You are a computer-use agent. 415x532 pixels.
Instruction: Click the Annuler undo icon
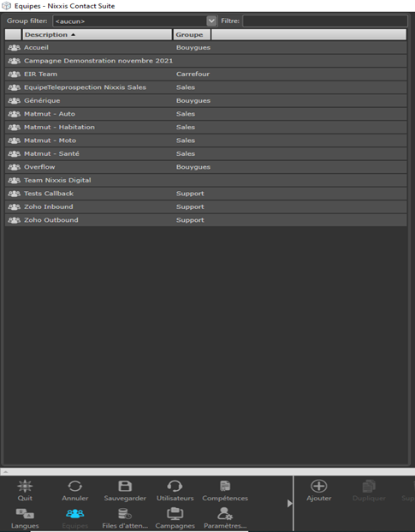pyautogui.click(x=74, y=487)
